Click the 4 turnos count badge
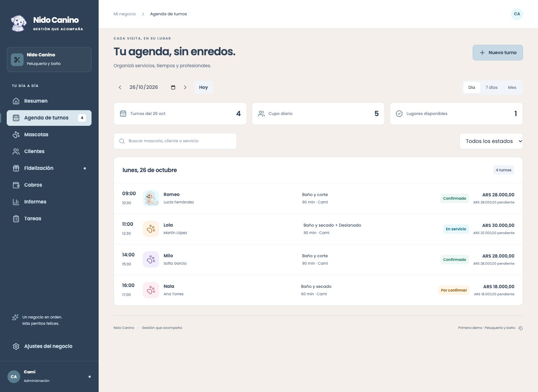Image resolution: width=538 pixels, height=392 pixels. [x=503, y=170]
